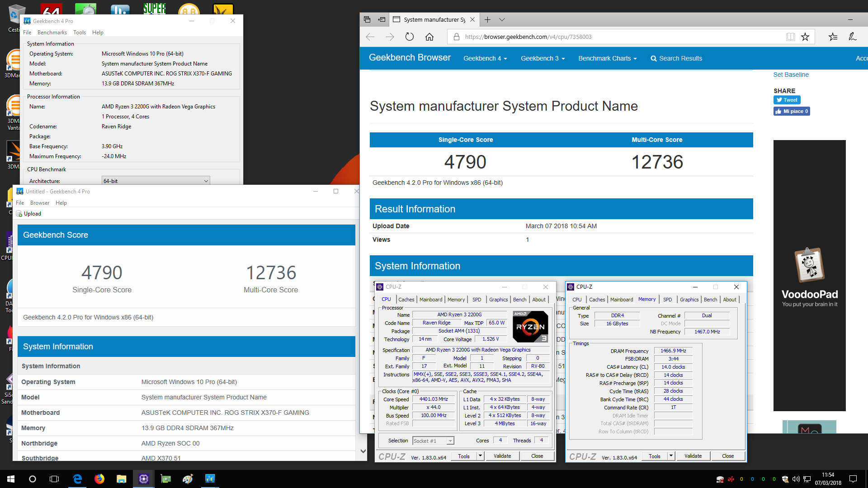This screenshot has height=488, width=868.
Task: Switch to SPD tab in right CPU-Z
Action: (667, 300)
